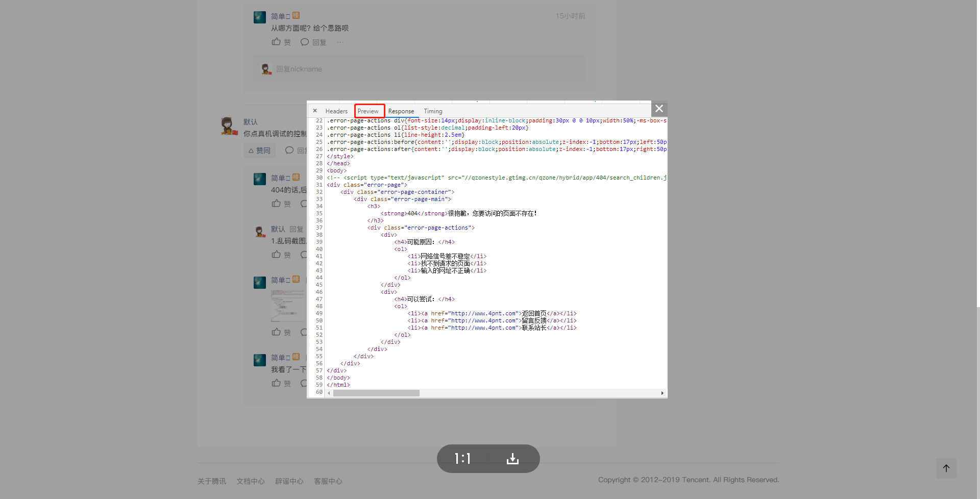Like the comment starting with "1.乱码截图"

pos(281,255)
